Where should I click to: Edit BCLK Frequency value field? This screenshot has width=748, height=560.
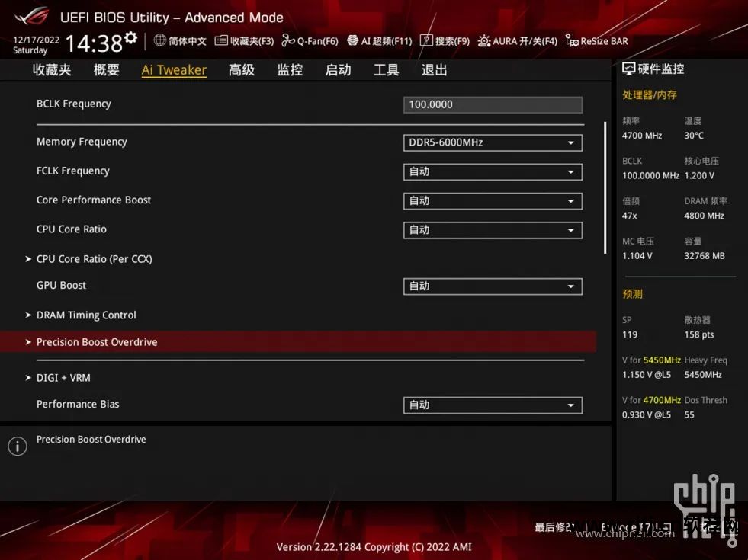pos(493,105)
